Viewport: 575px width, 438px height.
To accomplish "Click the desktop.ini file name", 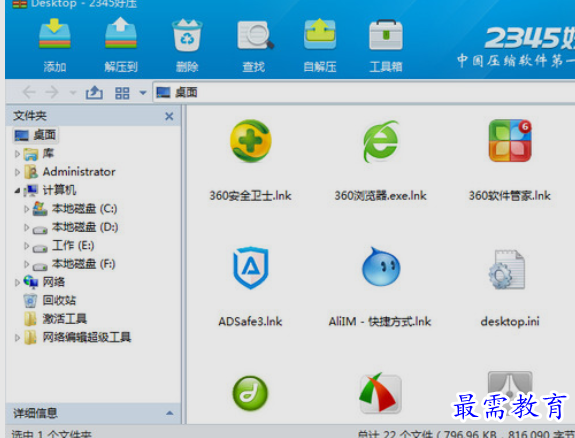I will [510, 322].
